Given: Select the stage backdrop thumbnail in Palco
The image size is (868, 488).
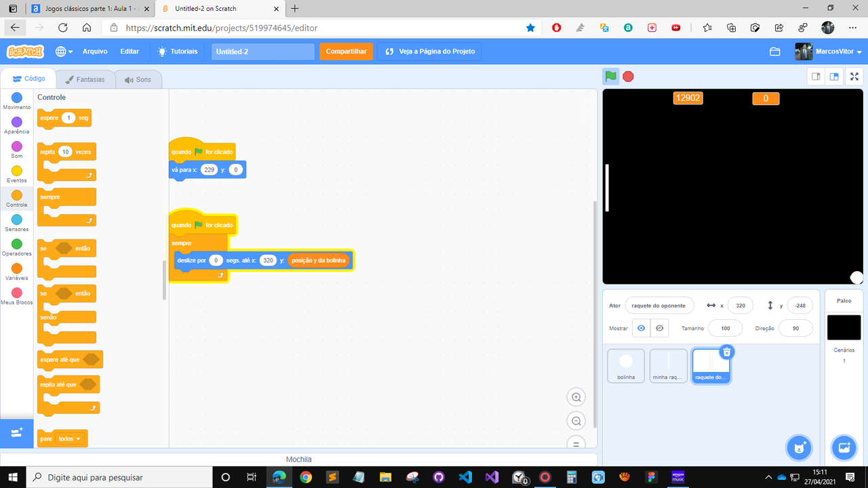Looking at the screenshot, I should (844, 327).
